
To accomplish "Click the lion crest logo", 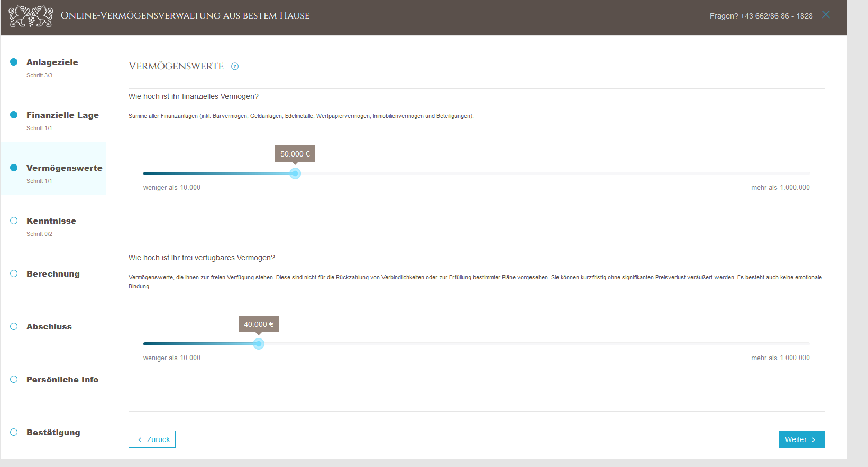I will 31,16.
